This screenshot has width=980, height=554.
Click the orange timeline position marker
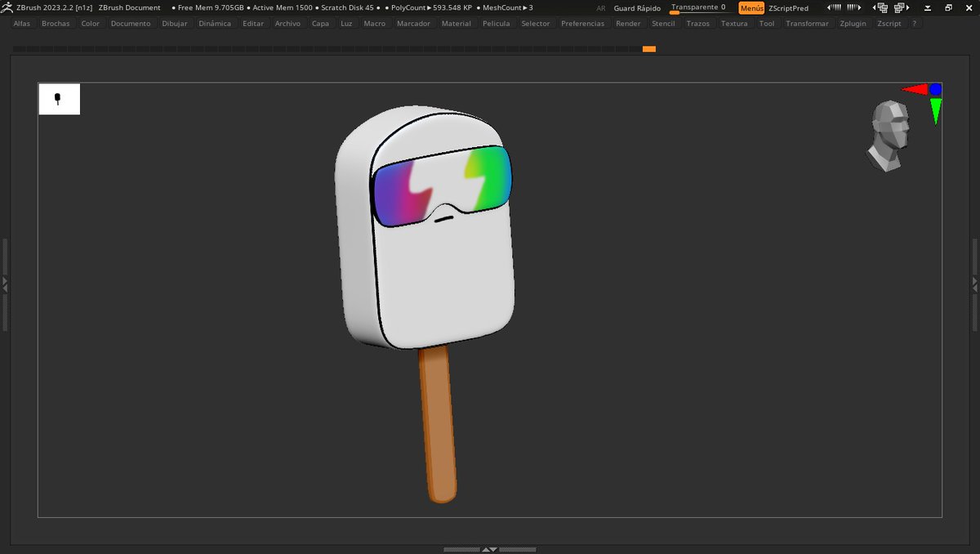649,49
